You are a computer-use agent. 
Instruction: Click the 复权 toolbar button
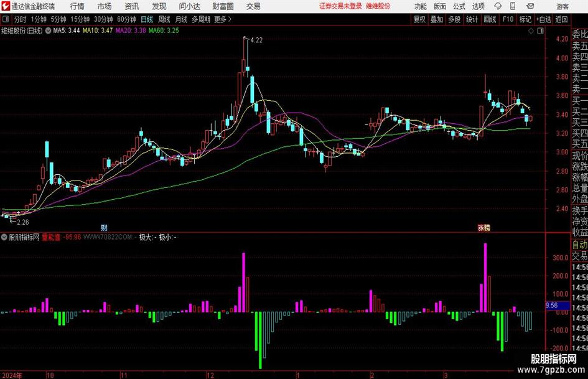pyautogui.click(x=419, y=19)
